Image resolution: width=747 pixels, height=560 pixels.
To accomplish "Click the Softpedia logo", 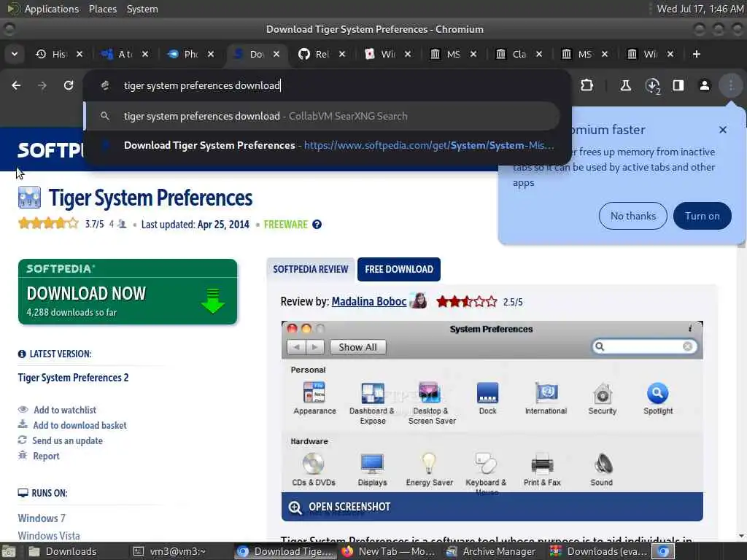I will 51,150.
